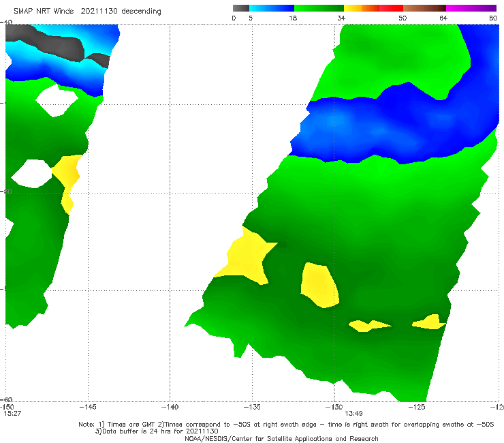Click the color bar label '50'
The image size is (504, 443).
coord(403,18)
